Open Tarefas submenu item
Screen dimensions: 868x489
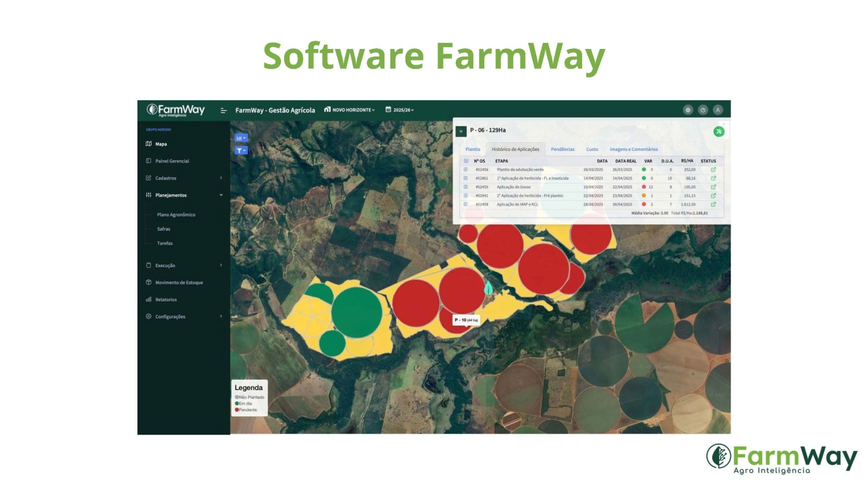tap(165, 243)
